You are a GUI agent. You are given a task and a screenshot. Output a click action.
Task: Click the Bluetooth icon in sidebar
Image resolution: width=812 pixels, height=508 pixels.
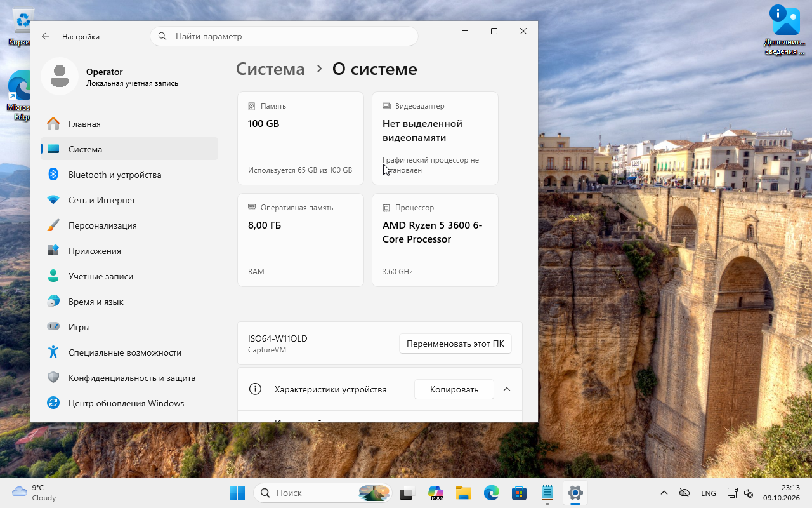coord(53,175)
